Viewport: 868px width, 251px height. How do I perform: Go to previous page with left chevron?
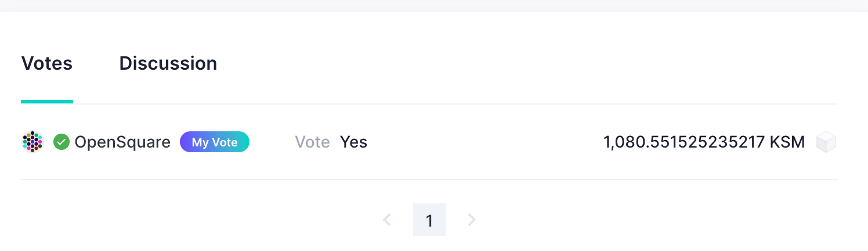[x=388, y=220]
